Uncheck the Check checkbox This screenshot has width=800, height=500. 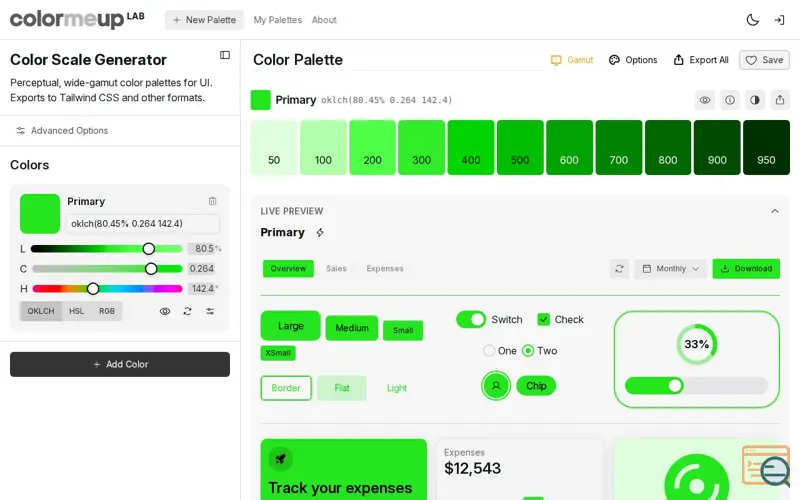coord(543,319)
